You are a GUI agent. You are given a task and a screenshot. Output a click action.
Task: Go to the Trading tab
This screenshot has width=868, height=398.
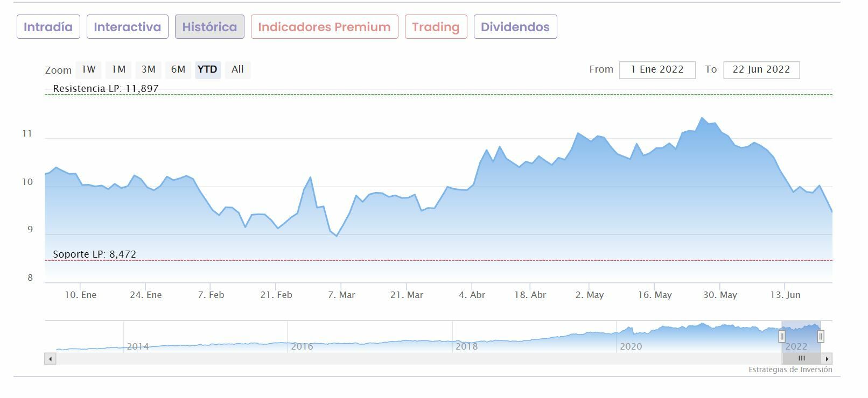click(436, 27)
